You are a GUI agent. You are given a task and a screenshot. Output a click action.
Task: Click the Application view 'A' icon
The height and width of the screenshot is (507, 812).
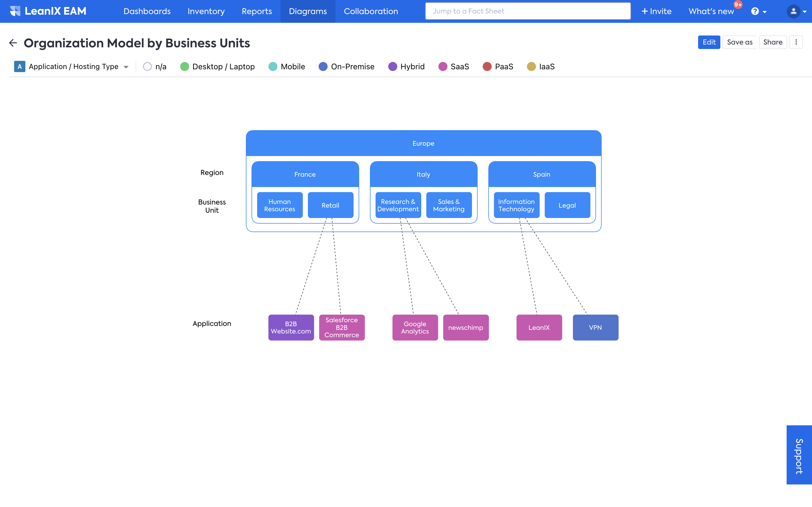[x=19, y=66]
